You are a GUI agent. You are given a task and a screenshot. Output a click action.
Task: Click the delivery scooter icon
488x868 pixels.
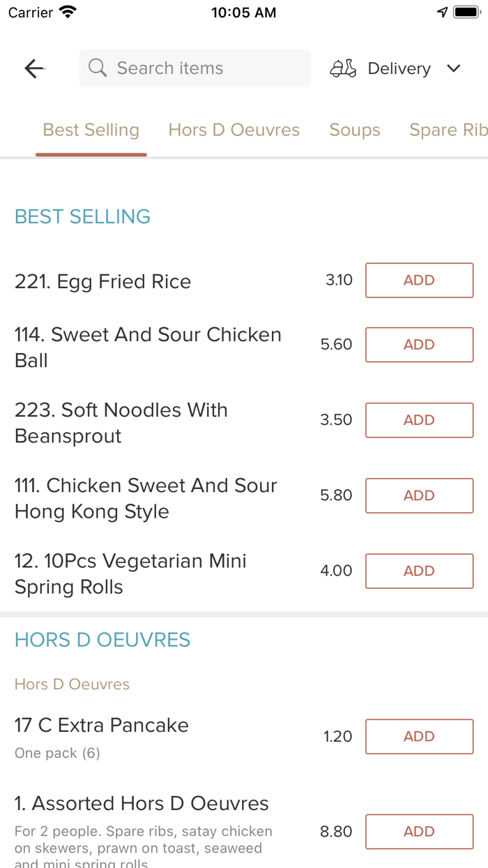pos(342,68)
